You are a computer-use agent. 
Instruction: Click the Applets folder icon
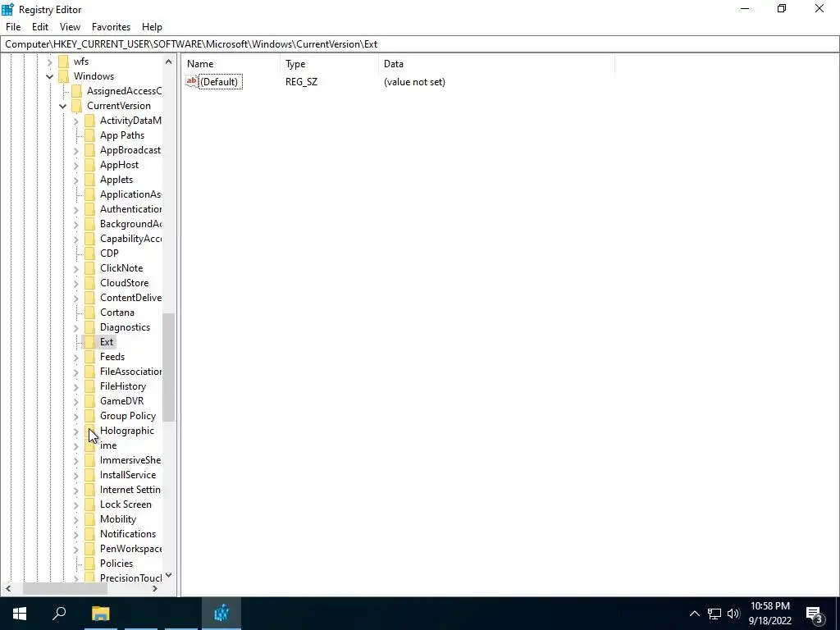point(90,180)
